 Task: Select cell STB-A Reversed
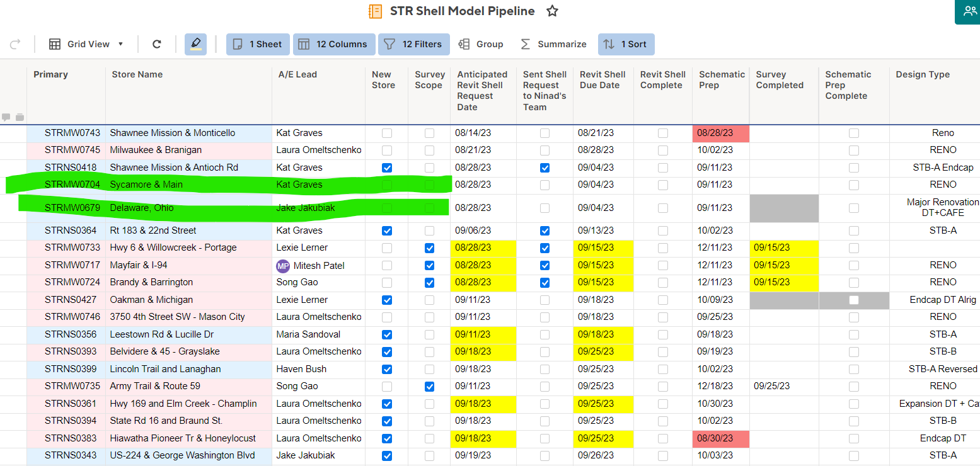coord(935,369)
